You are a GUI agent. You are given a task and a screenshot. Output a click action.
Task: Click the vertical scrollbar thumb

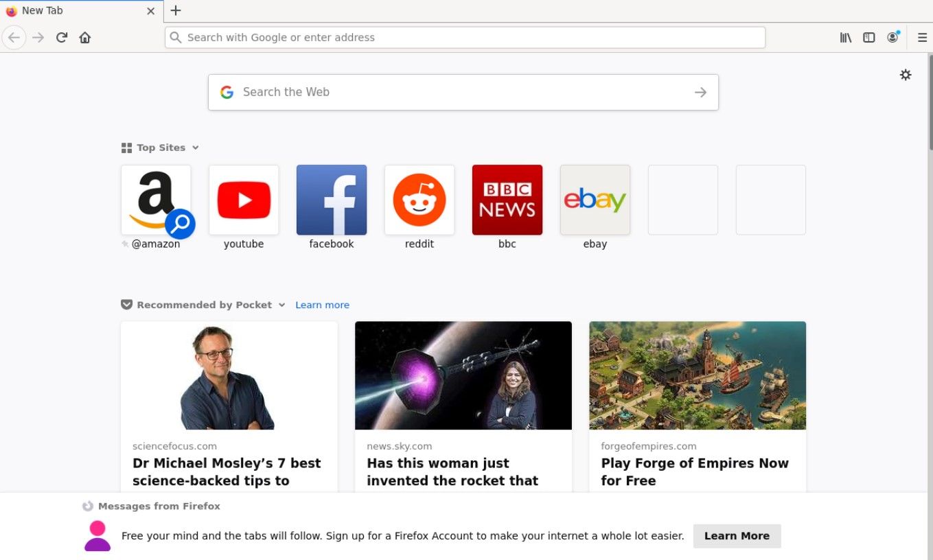(x=930, y=102)
